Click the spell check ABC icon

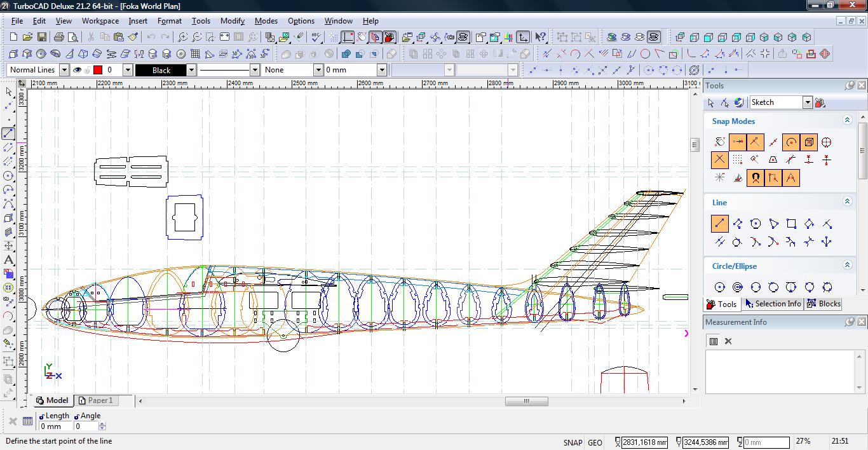(x=316, y=37)
